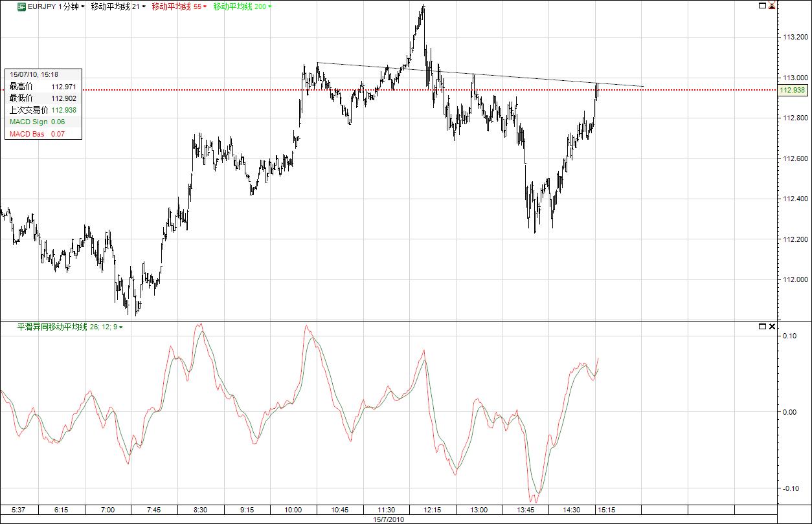The height and width of the screenshot is (524, 812).
Task: Select the descending black trendline
Action: pyautogui.click(x=480, y=74)
